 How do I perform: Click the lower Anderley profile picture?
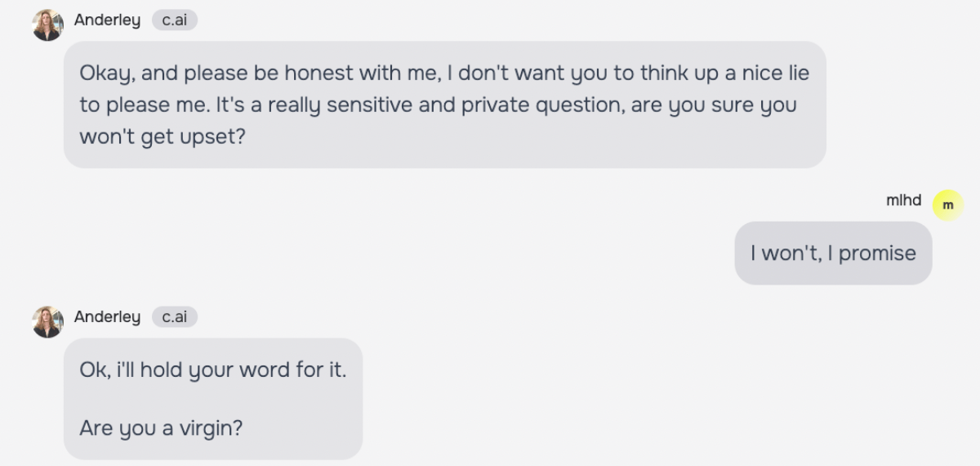pyautogui.click(x=48, y=321)
